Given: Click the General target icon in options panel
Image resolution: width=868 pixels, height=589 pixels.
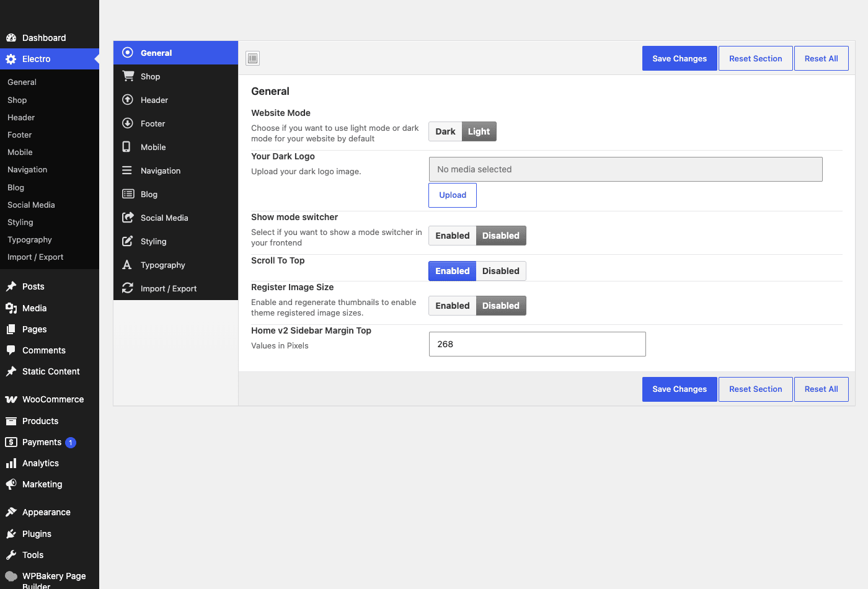Looking at the screenshot, I should pyautogui.click(x=128, y=53).
